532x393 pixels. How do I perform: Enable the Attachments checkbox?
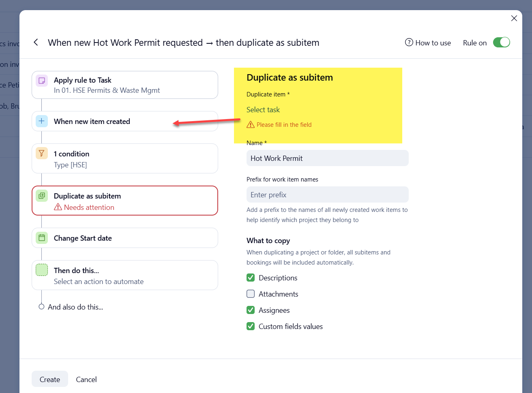click(251, 294)
